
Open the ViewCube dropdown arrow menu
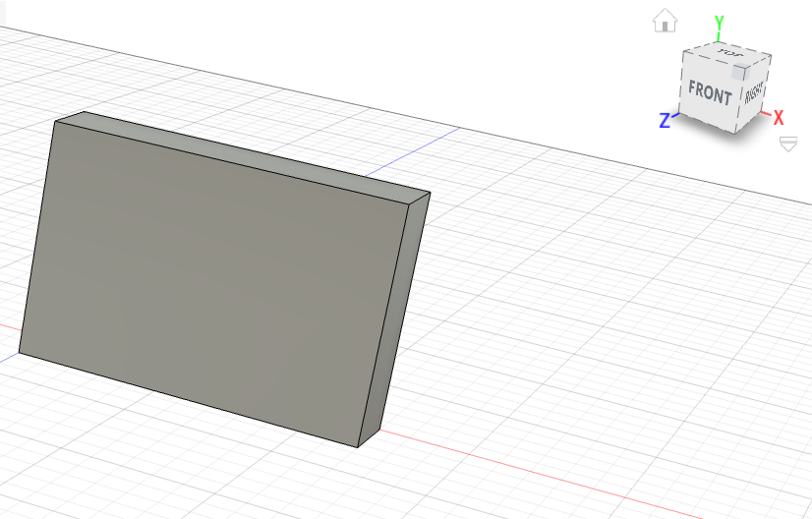point(788,144)
